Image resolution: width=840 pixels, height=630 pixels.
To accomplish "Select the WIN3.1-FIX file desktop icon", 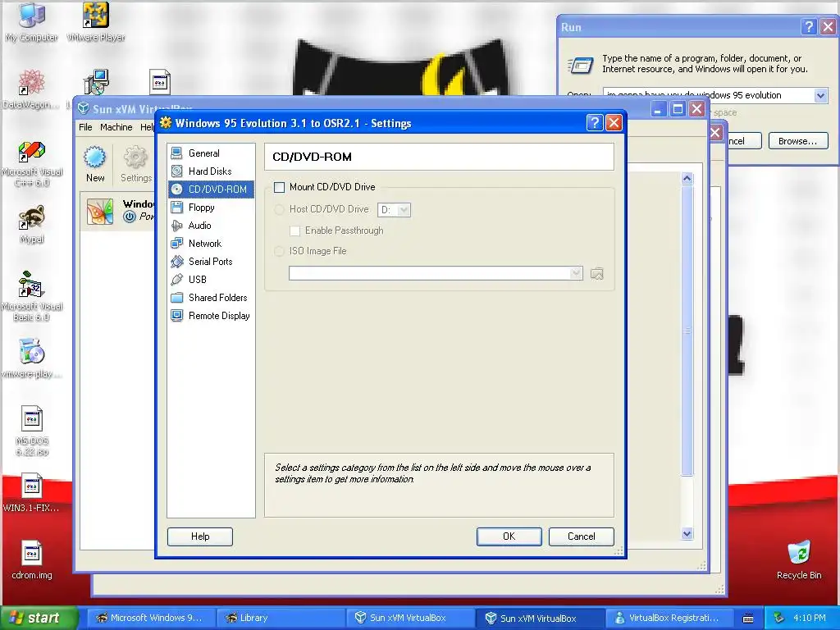I will (31, 493).
